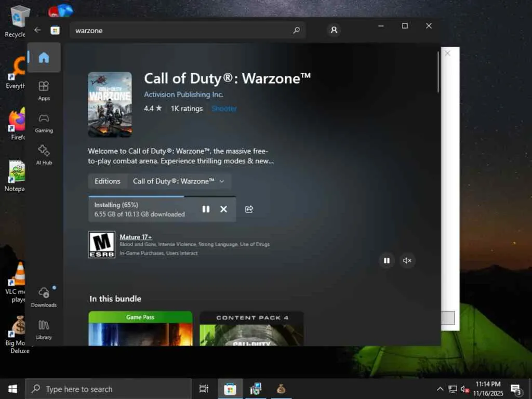Switch to the Gaming section
532x399 pixels.
coord(44,123)
